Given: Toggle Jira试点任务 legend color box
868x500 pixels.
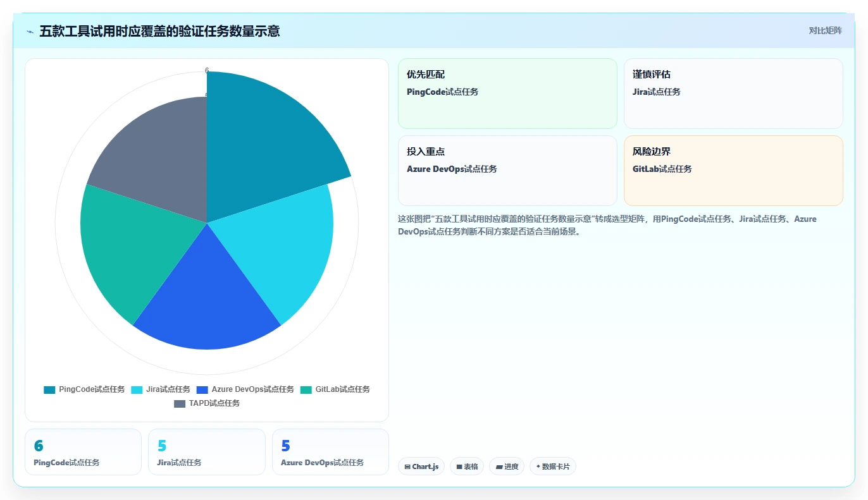Looking at the screenshot, I should [137, 389].
